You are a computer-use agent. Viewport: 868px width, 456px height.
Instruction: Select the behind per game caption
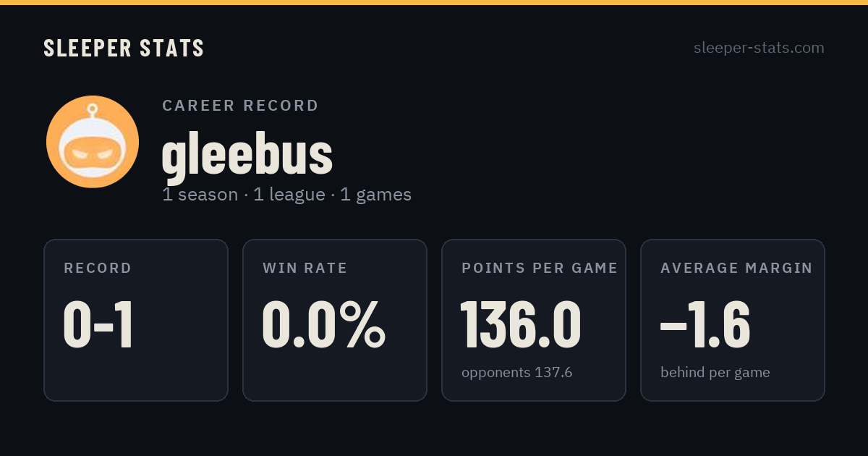pyautogui.click(x=715, y=373)
